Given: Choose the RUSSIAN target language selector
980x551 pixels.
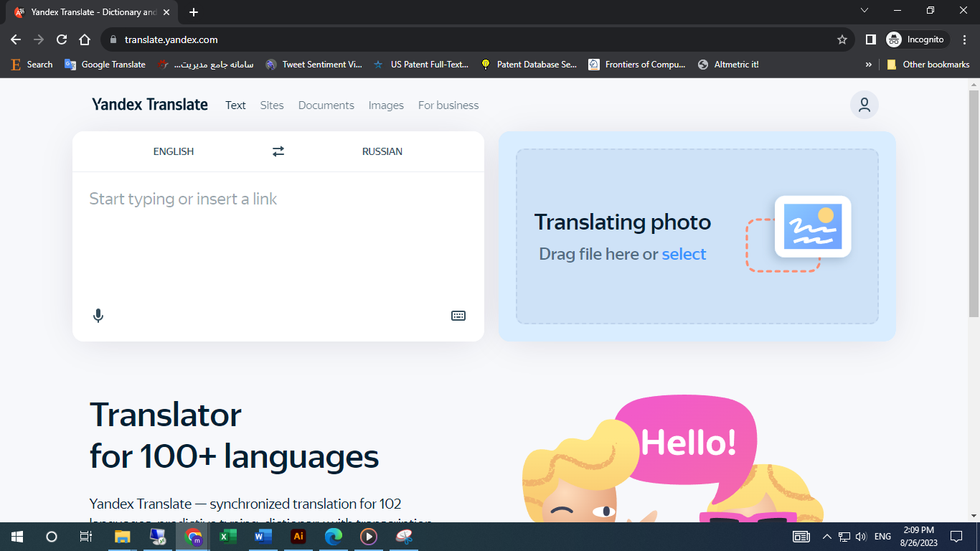Looking at the screenshot, I should (x=382, y=151).
